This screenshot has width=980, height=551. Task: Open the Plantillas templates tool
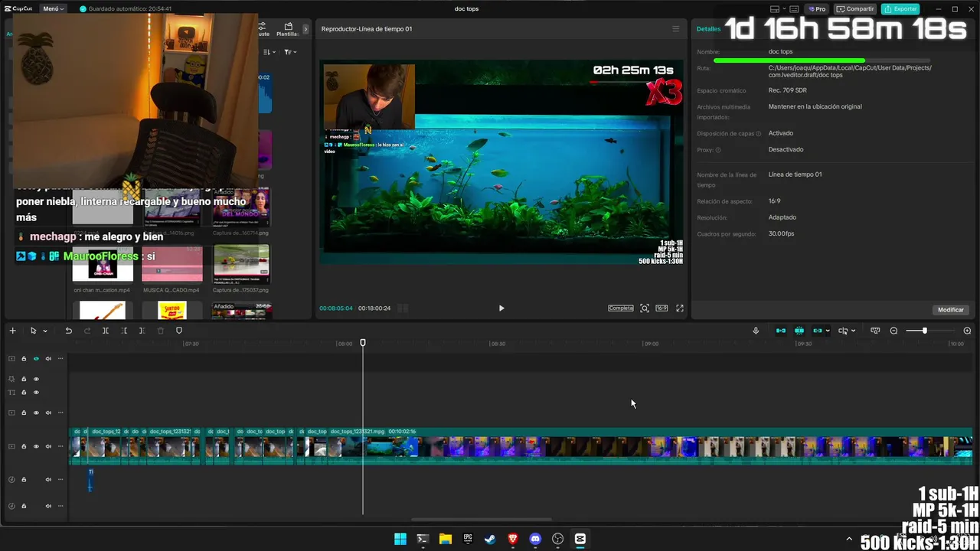click(287, 29)
